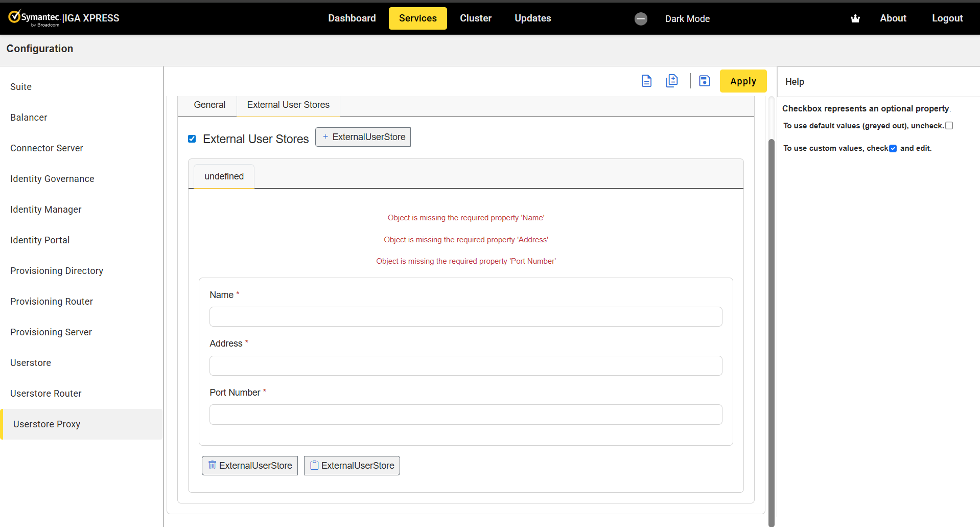This screenshot has width=980, height=527.
Task: Open the Cluster menu
Action: (x=475, y=18)
